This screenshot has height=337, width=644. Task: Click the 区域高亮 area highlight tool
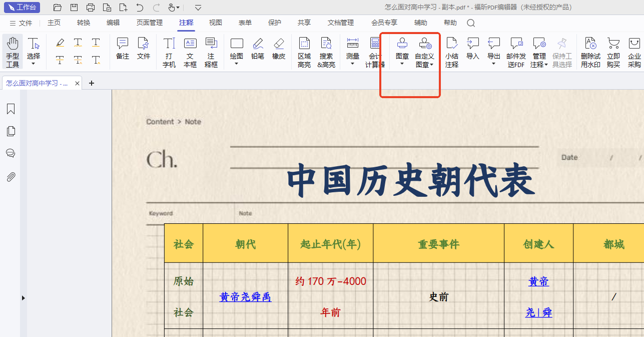tap(304, 52)
